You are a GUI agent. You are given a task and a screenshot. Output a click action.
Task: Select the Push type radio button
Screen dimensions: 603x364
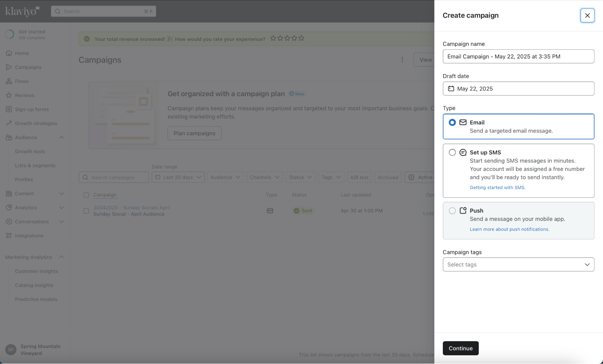pos(452,211)
